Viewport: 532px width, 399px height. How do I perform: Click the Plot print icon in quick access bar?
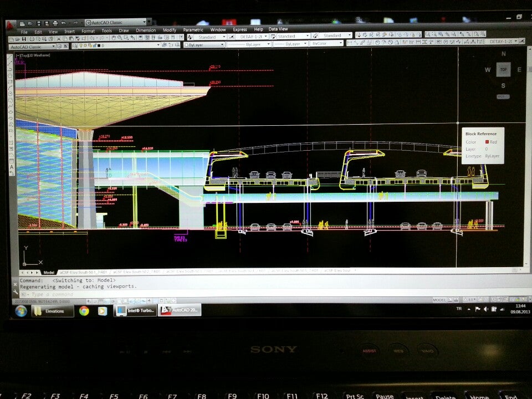click(55, 23)
